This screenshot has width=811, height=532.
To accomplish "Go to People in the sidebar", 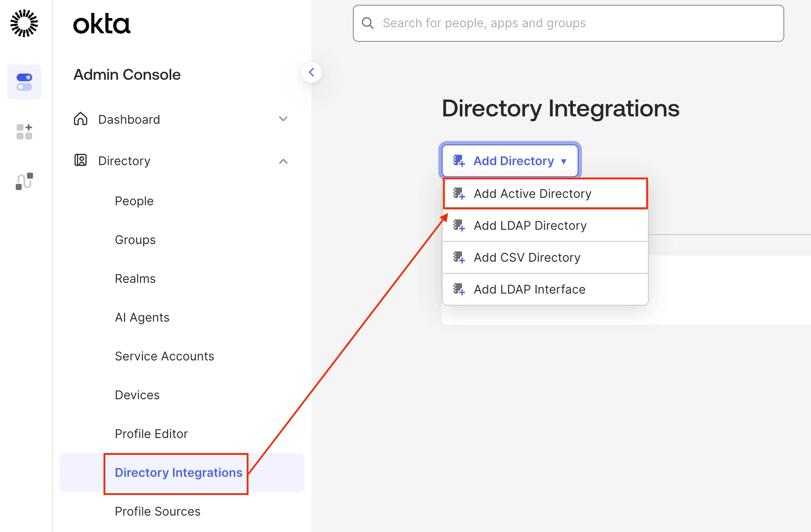I will 134,201.
